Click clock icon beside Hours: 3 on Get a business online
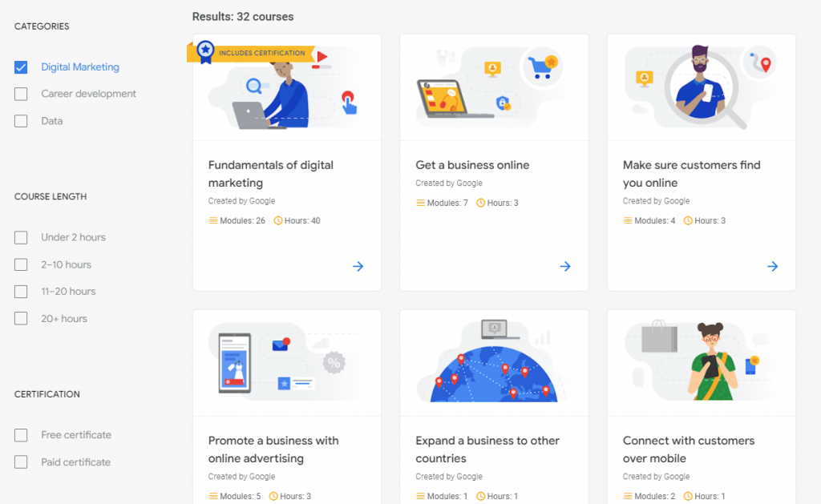This screenshot has height=504, width=821. 481,203
